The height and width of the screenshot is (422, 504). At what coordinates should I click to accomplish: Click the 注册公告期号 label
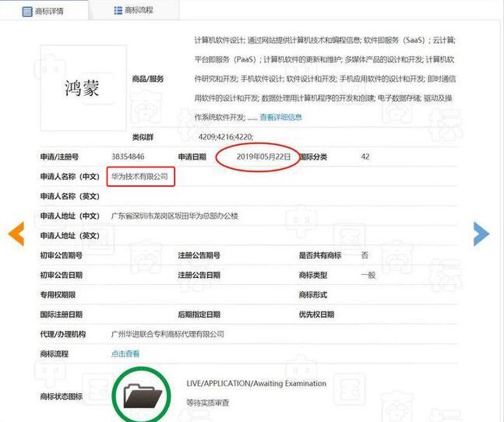pyautogui.click(x=199, y=255)
